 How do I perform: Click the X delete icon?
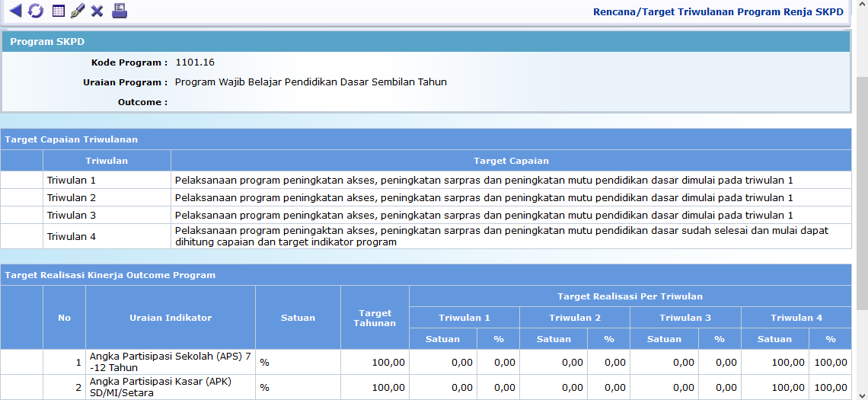coord(97,11)
